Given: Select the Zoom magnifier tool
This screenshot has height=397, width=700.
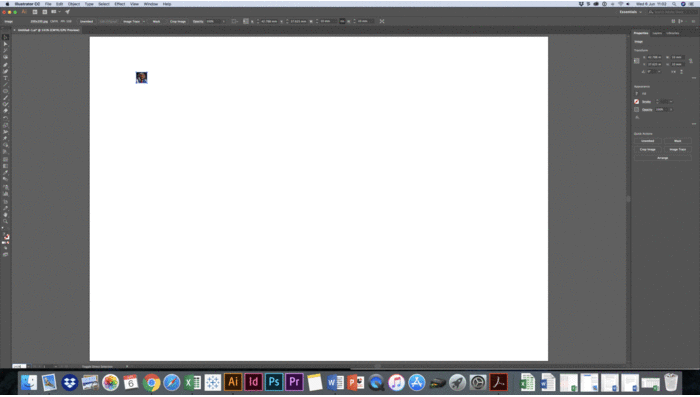Looking at the screenshot, I should (x=5, y=221).
